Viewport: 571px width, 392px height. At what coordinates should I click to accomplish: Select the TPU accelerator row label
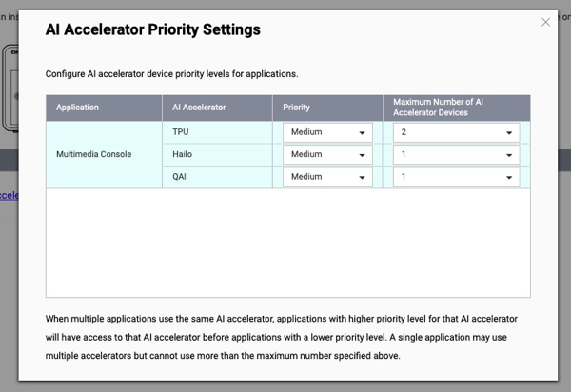[x=181, y=132]
